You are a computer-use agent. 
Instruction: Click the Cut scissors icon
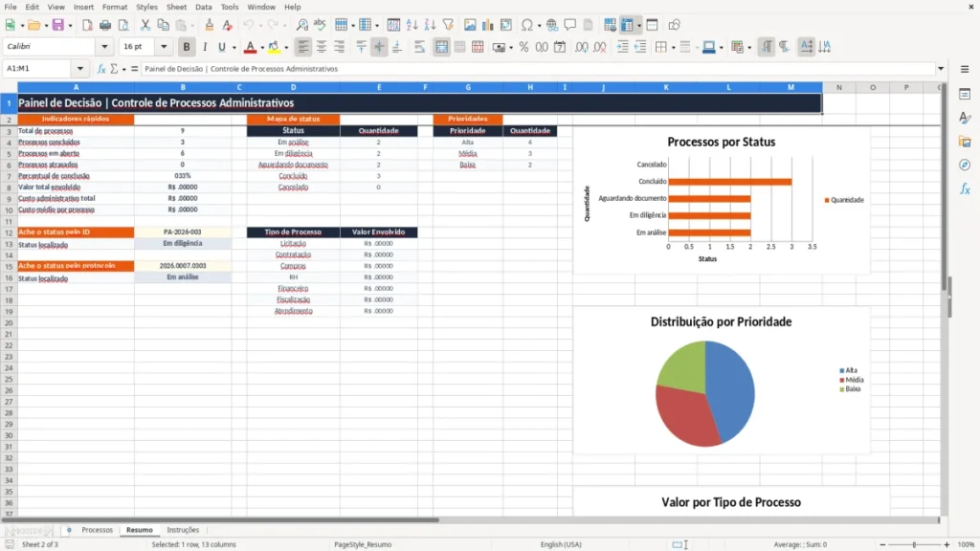(x=145, y=25)
